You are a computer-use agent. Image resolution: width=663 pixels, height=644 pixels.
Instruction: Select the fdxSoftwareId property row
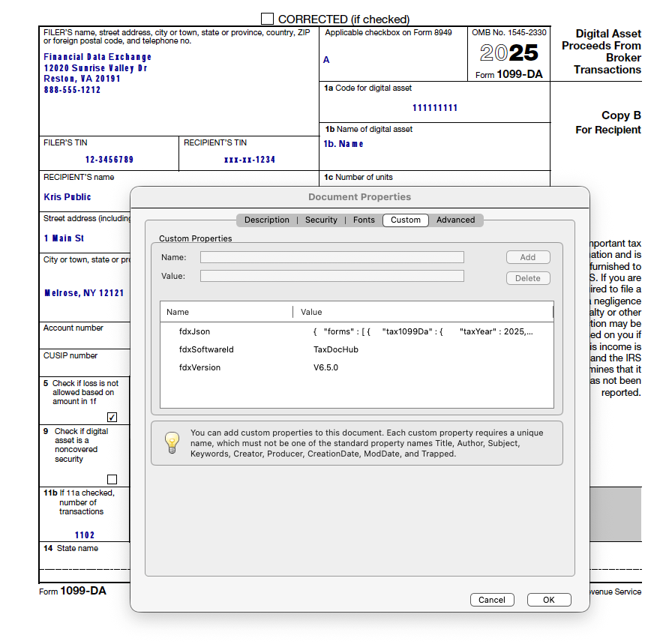[357, 349]
